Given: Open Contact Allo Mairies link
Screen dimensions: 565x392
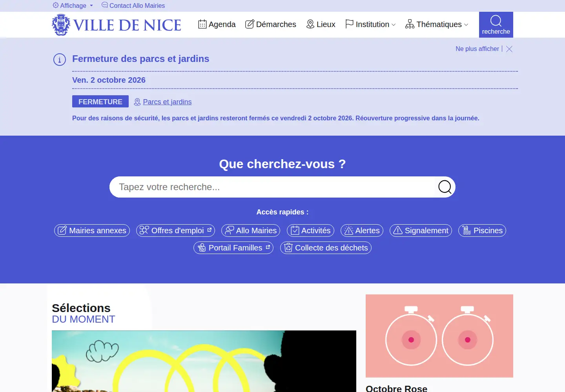Looking at the screenshot, I should 133,5.
